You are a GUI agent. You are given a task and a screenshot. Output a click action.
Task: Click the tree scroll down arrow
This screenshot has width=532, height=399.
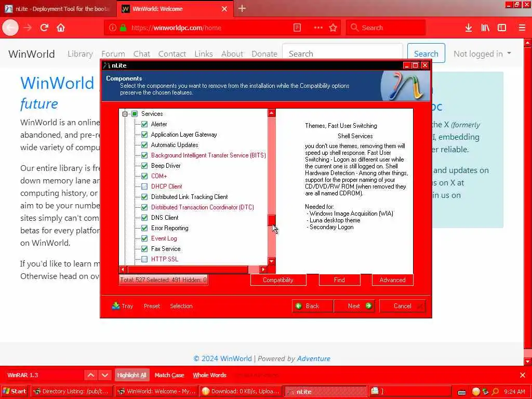271,261
